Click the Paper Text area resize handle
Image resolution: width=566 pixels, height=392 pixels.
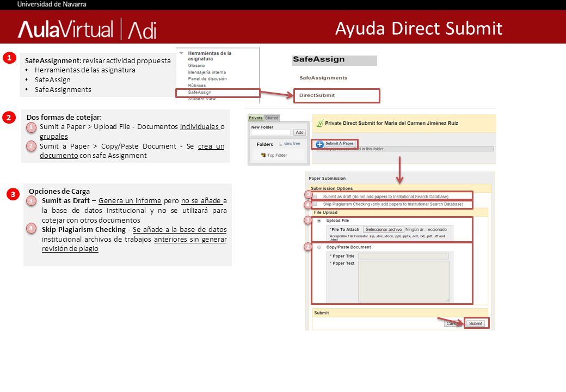447,301
